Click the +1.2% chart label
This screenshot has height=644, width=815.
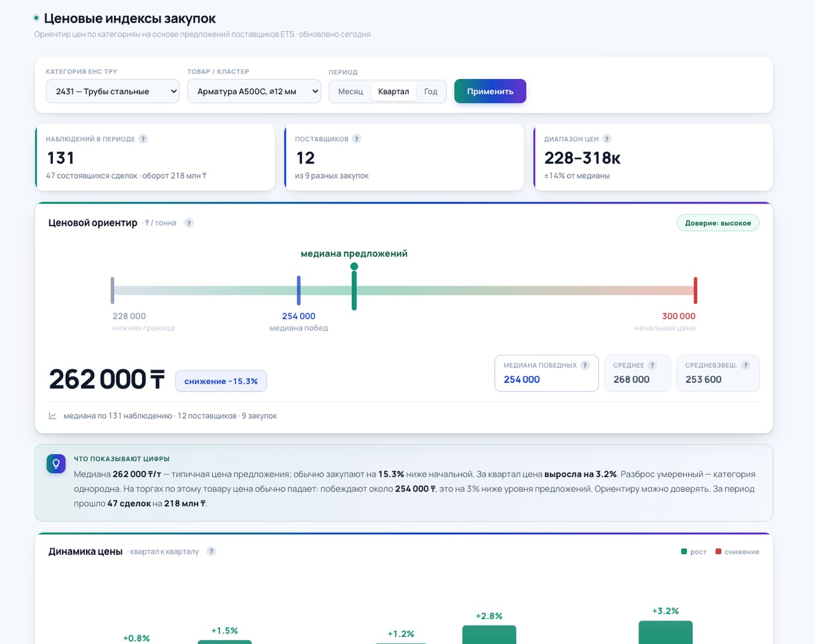tap(401, 634)
